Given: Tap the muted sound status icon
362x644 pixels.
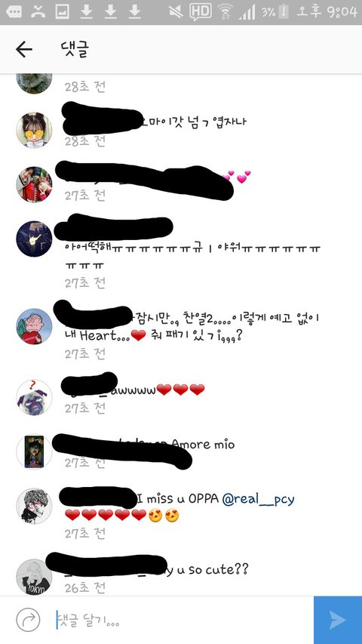Looking at the screenshot, I should tap(176, 12).
